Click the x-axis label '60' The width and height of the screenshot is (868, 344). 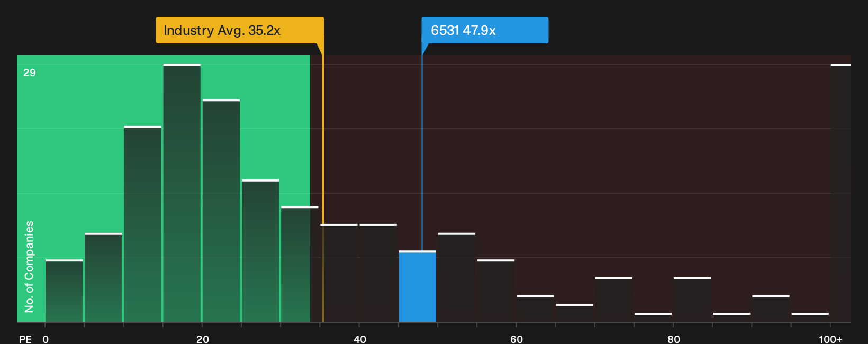517,339
